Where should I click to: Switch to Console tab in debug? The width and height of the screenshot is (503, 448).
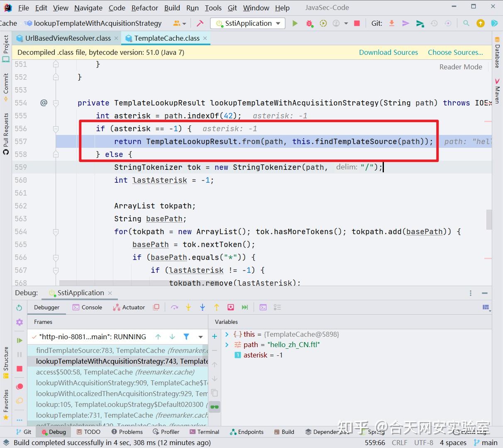point(87,307)
